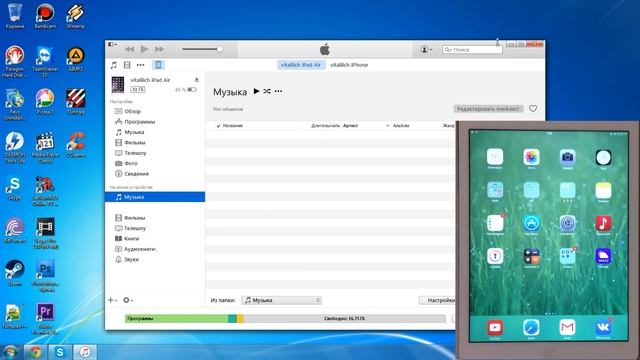The image size is (640, 360).
Task: Open the Из папки Музыка dropdown
Action: 281,300
